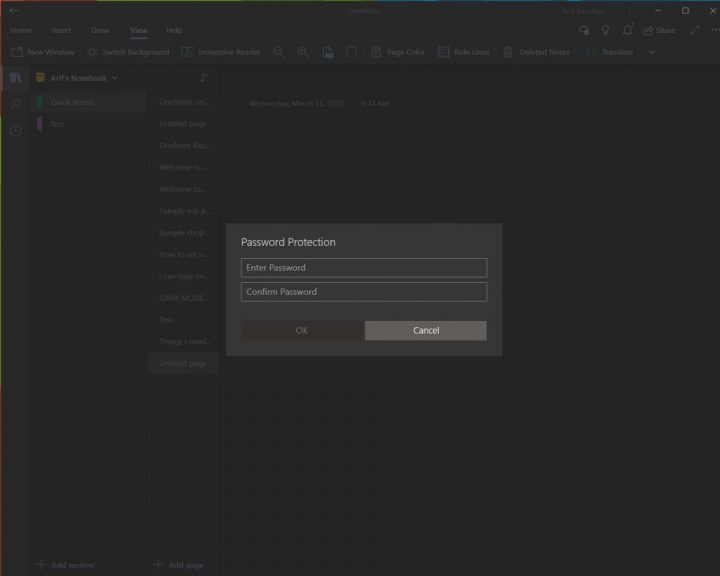Viewport: 720px width, 576px height.
Task: Select the Test section
Action: tap(89, 124)
